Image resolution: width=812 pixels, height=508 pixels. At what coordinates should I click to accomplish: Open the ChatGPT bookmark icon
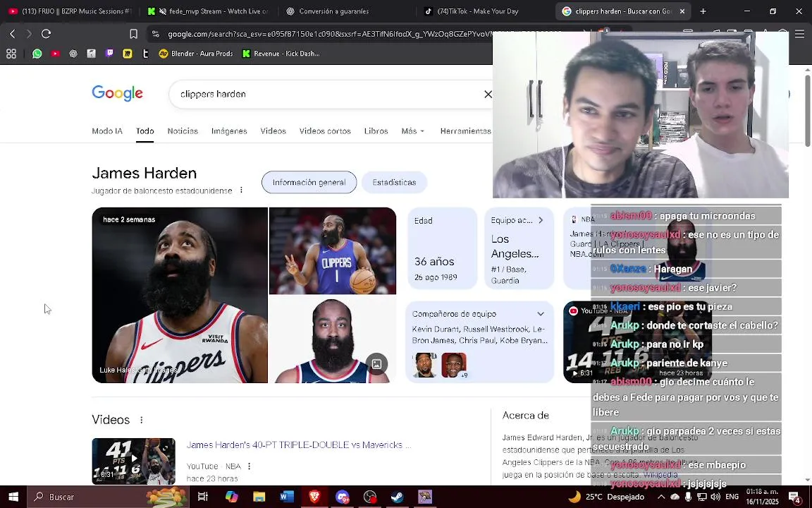tap(73, 54)
